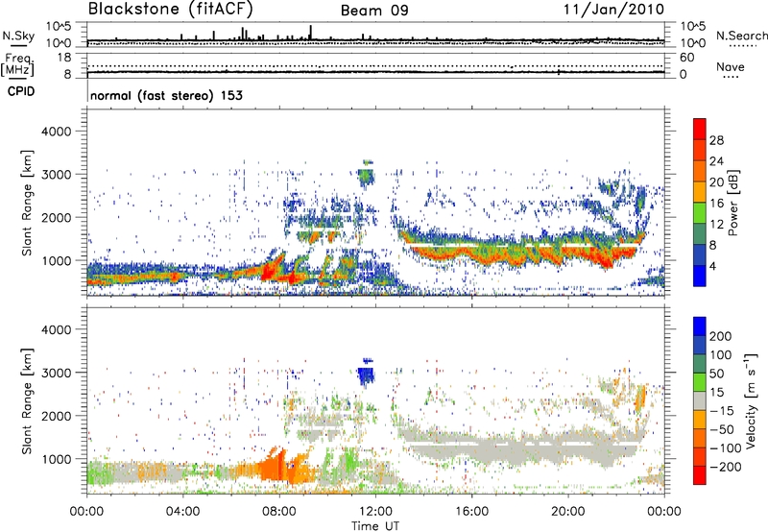Click the '16:00' time axis tick label

pos(471,512)
